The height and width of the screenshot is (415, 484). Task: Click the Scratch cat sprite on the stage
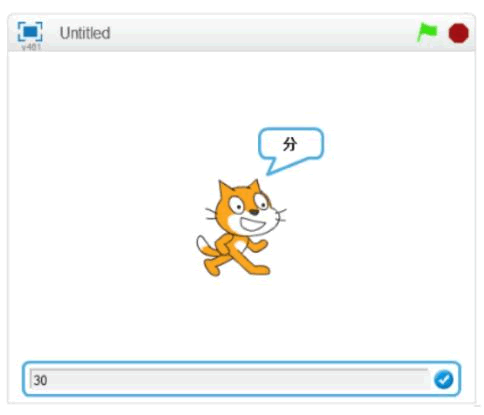point(241,228)
